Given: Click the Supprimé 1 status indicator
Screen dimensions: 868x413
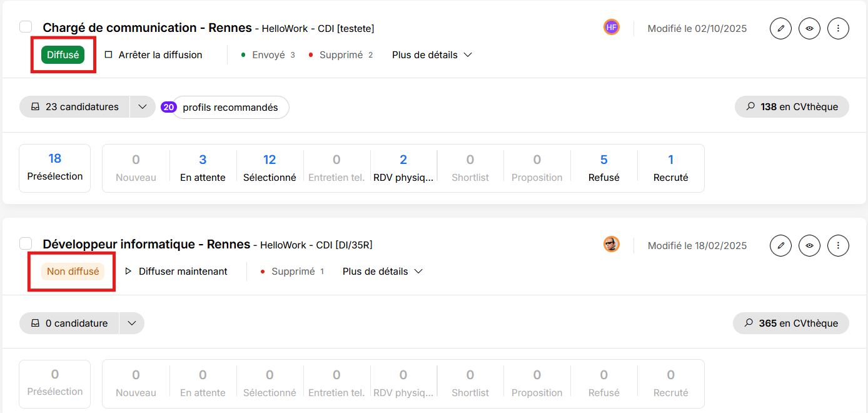Looking at the screenshot, I should click(x=292, y=272).
